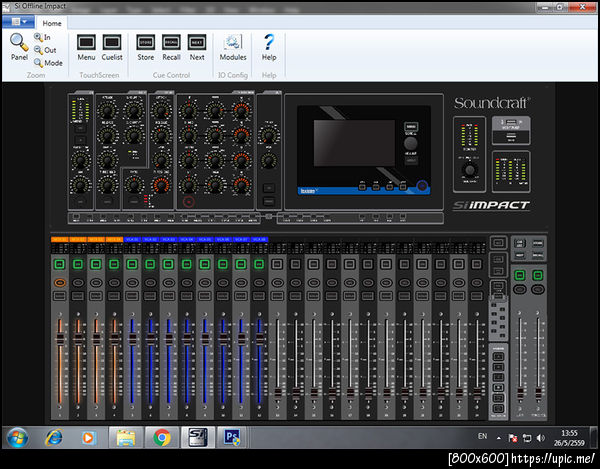The height and width of the screenshot is (469, 600).
Task: Open the IO Config Modules
Action: click(233, 44)
